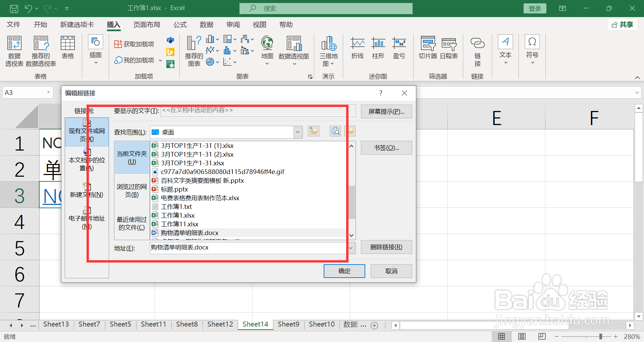Insert column or bar chart
The image size is (644, 342).
click(x=212, y=39)
